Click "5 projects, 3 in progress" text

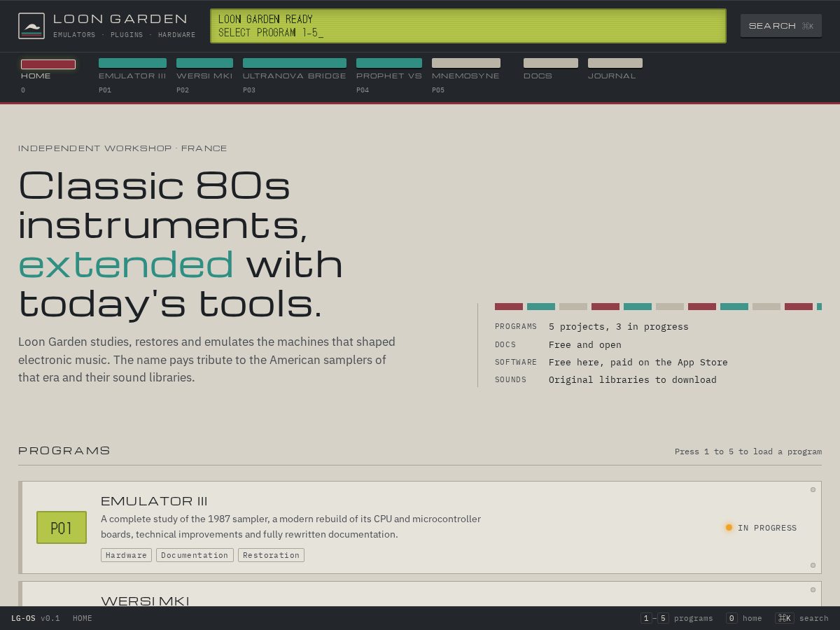(619, 327)
